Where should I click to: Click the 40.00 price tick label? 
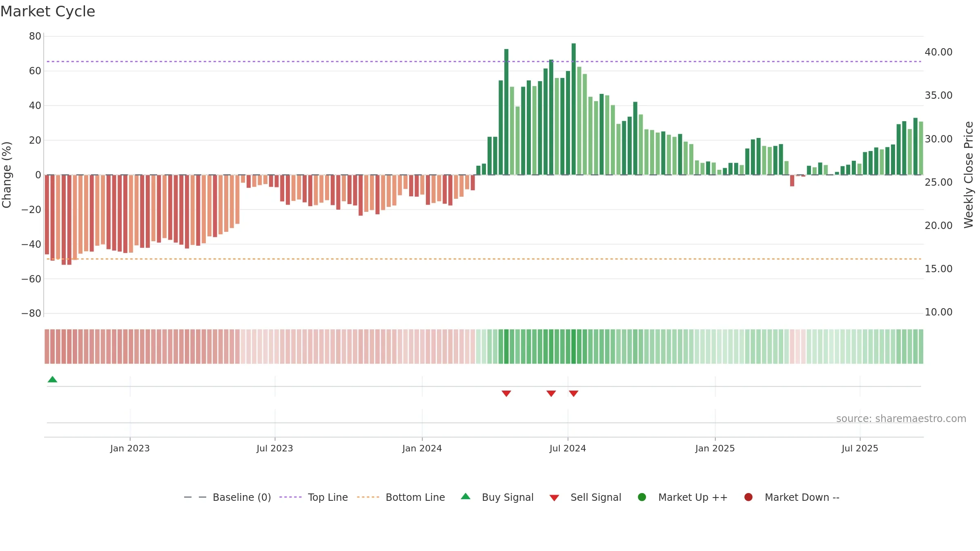point(938,52)
